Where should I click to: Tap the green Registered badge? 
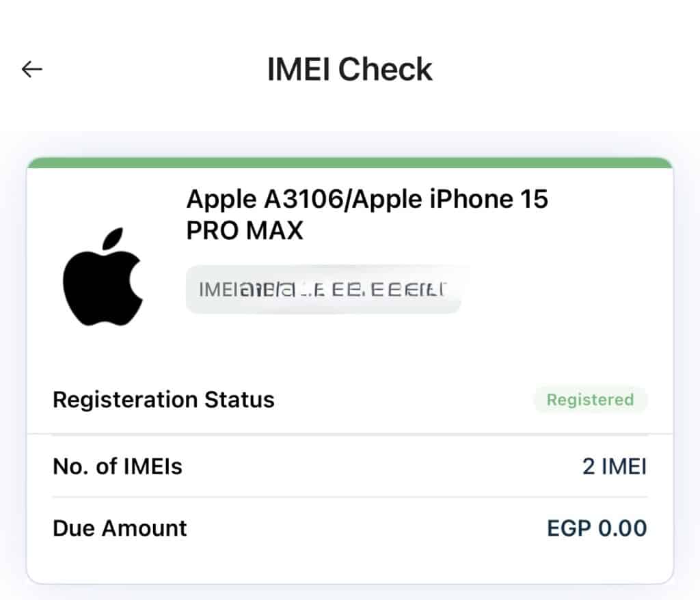tap(590, 400)
